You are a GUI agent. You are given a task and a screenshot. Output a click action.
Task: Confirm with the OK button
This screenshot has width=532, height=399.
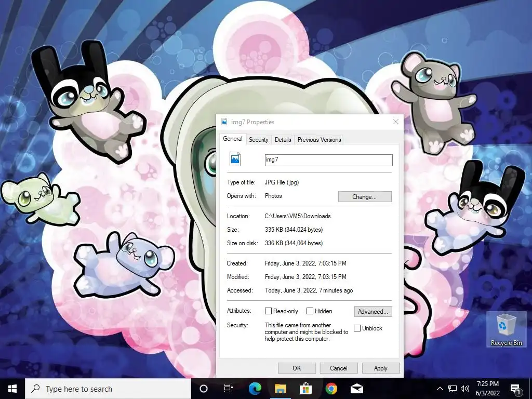pyautogui.click(x=297, y=368)
